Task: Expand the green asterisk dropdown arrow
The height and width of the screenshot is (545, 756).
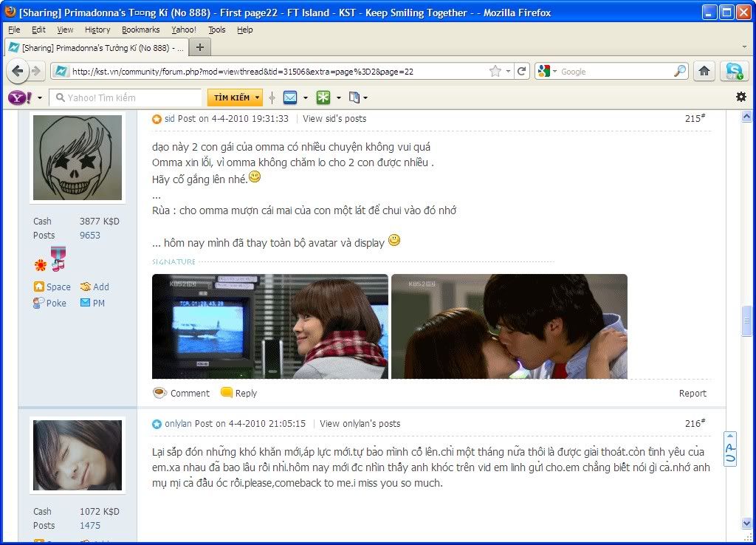Action: 338,97
